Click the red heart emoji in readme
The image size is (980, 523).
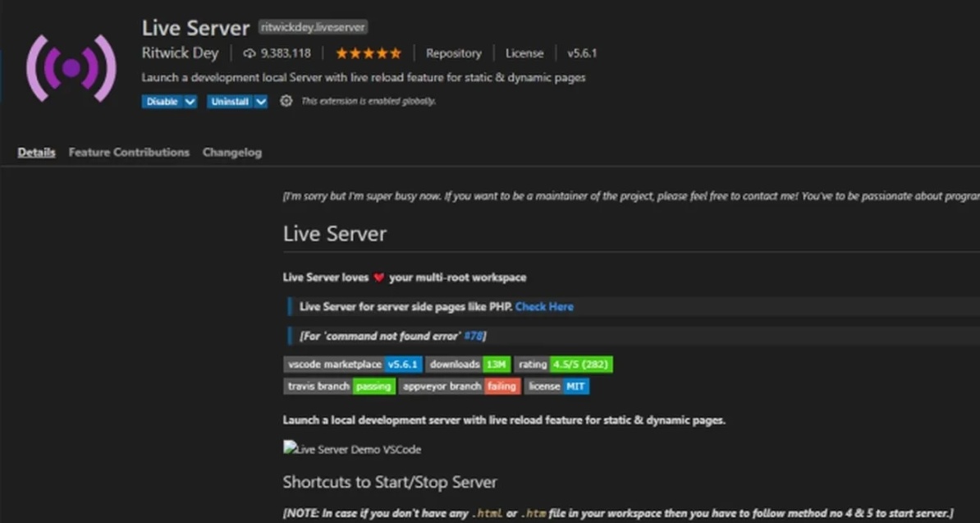tap(378, 278)
